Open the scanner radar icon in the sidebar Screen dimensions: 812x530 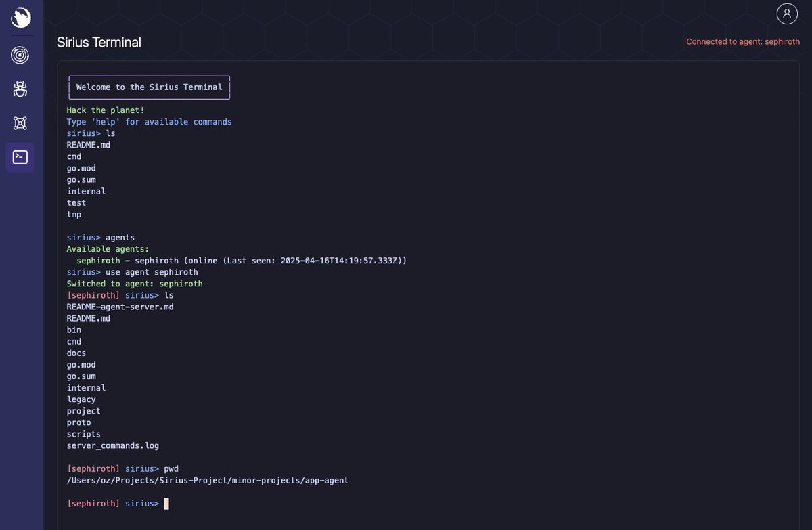pos(20,55)
